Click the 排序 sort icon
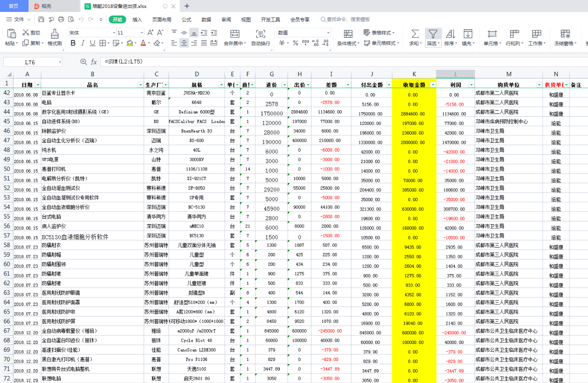The image size is (588, 383). [x=450, y=34]
